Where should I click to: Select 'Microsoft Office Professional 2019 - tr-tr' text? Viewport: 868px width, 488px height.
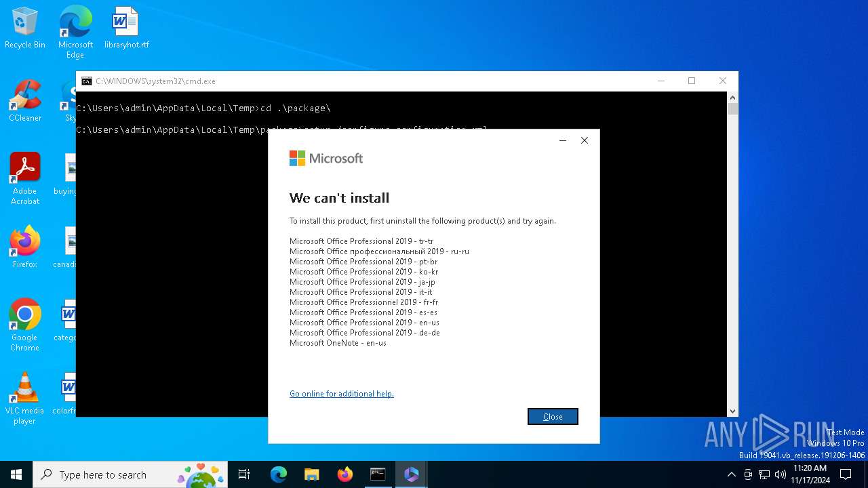(x=361, y=241)
